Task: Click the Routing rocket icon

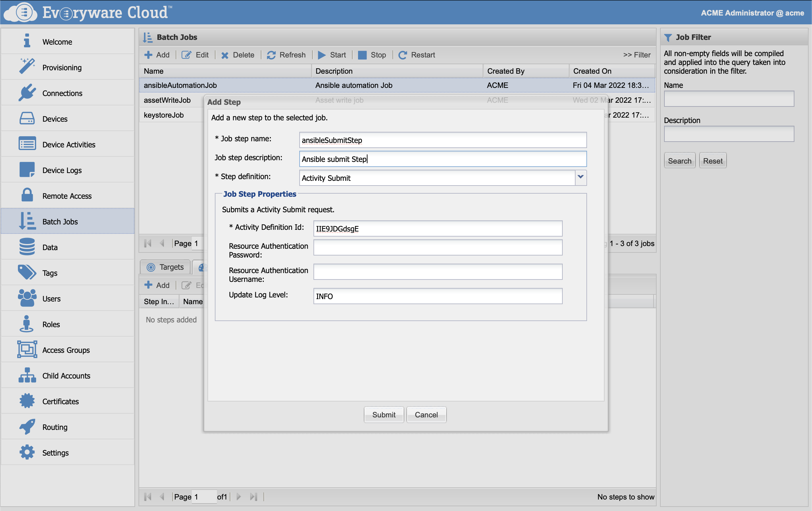Action: (x=27, y=426)
